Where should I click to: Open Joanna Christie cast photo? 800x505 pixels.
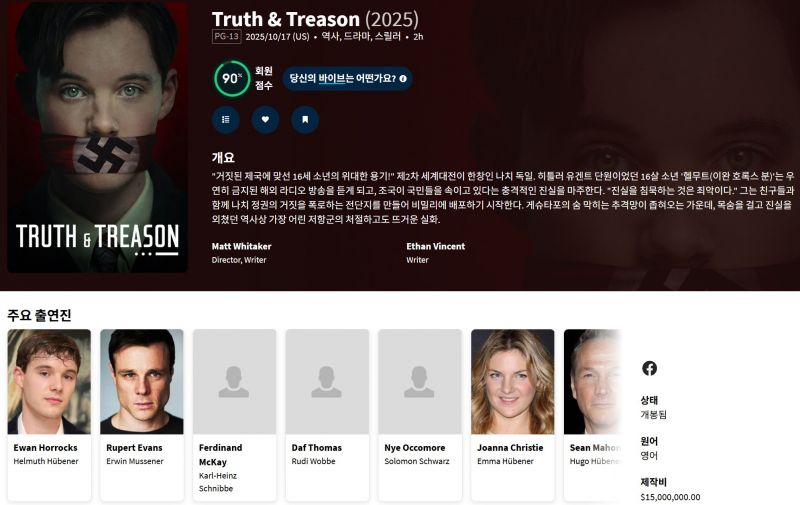[x=513, y=382]
